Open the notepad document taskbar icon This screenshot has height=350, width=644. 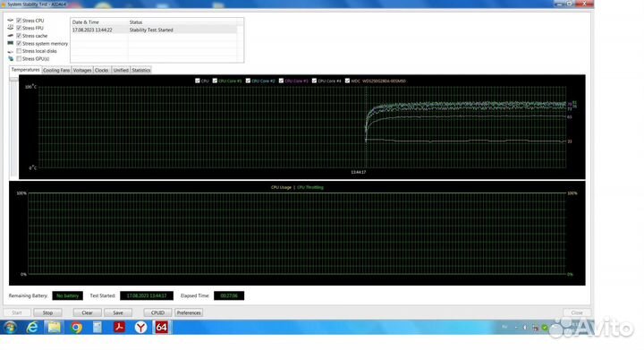97,328
